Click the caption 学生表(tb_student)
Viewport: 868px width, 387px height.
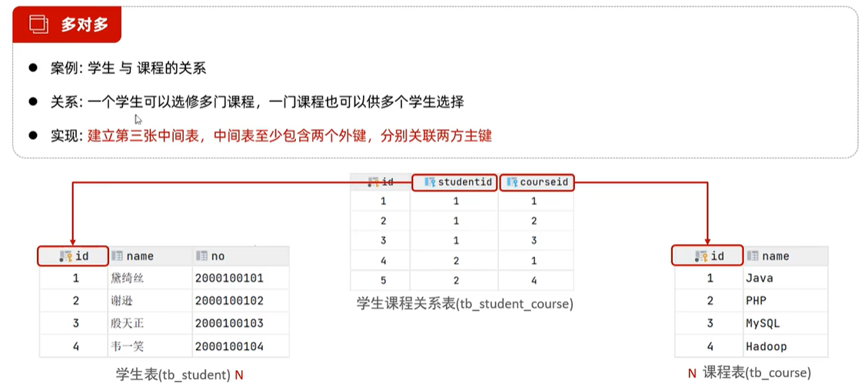pos(173,374)
